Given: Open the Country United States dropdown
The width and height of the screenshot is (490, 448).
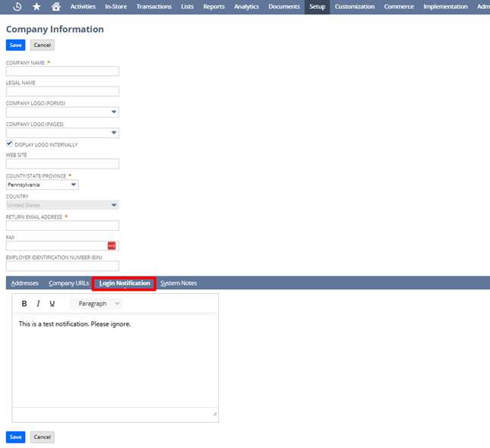Looking at the screenshot, I should pyautogui.click(x=62, y=205).
